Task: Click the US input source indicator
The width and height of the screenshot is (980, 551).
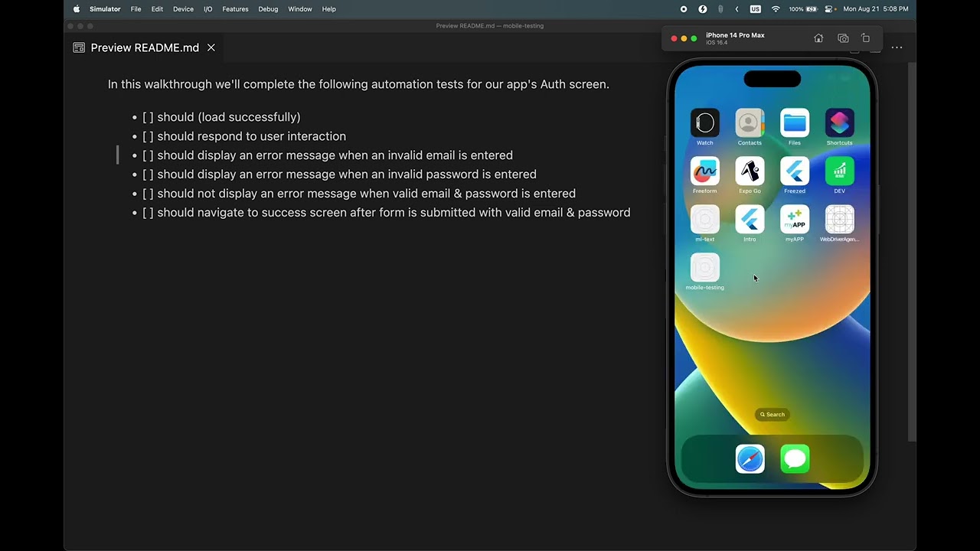Action: coord(756,9)
